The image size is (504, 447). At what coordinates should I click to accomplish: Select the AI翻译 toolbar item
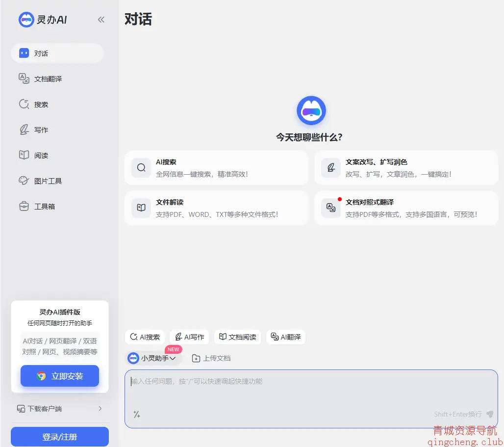[x=286, y=337]
